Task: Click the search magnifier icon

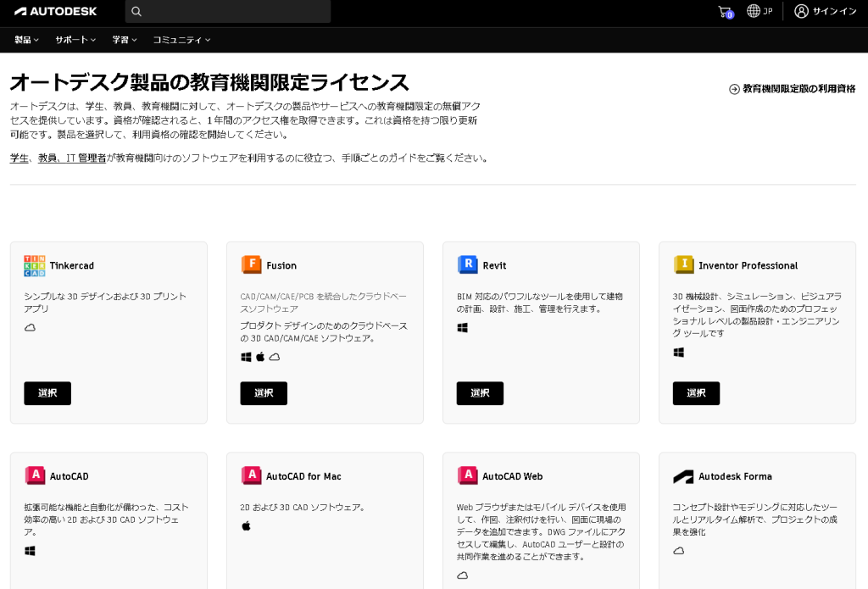Action: (136, 12)
